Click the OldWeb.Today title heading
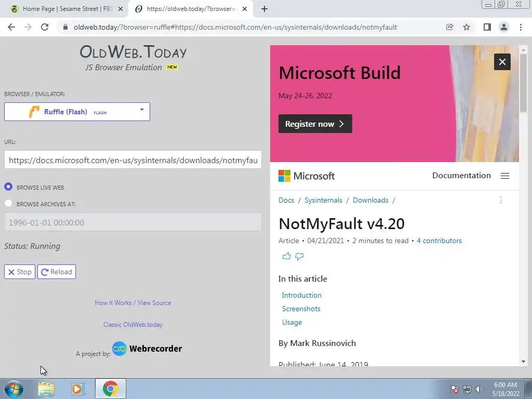This screenshot has width=532, height=399. [x=133, y=52]
